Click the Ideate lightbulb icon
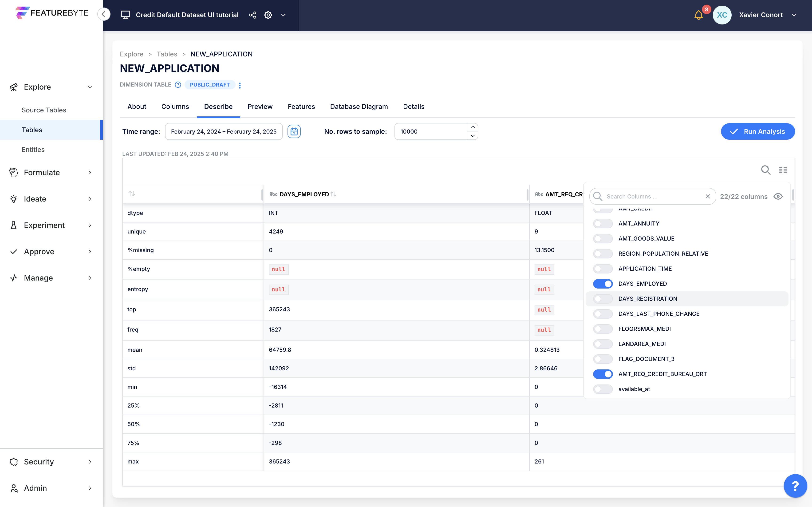Viewport: 812px width, 507px height. tap(13, 199)
